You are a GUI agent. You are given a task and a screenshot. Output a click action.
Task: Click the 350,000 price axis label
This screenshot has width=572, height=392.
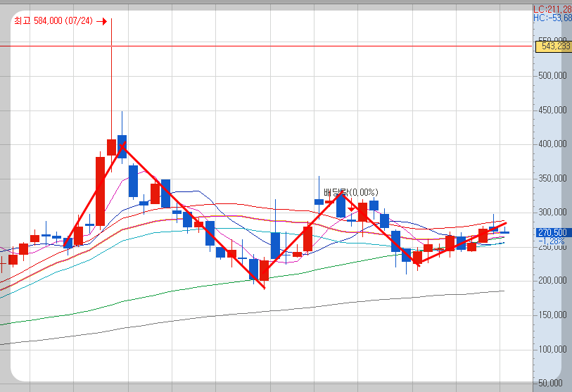(x=552, y=178)
